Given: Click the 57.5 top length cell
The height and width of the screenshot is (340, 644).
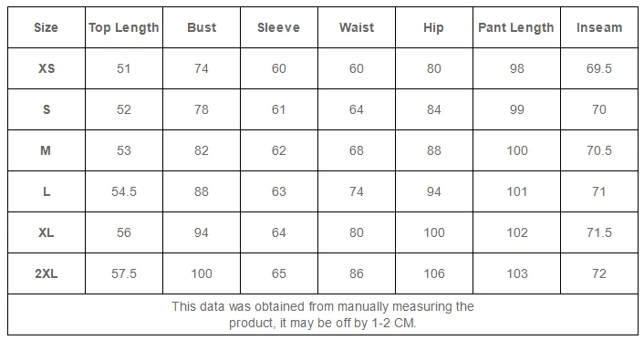Looking at the screenshot, I should coord(124,273).
